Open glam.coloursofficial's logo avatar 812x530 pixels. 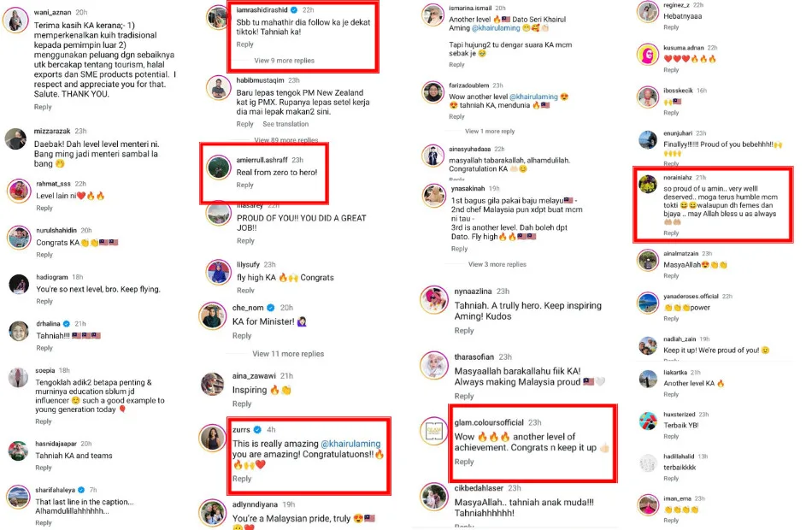pos(433,431)
